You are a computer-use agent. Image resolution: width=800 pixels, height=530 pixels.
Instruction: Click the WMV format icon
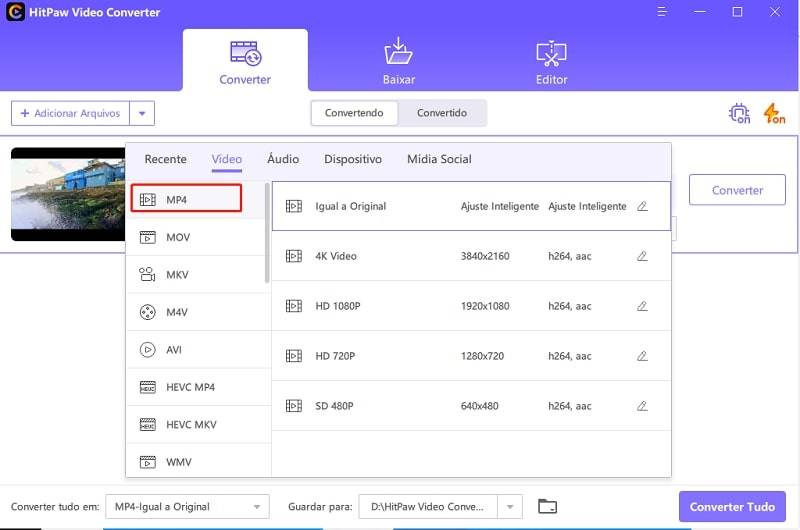(x=147, y=462)
